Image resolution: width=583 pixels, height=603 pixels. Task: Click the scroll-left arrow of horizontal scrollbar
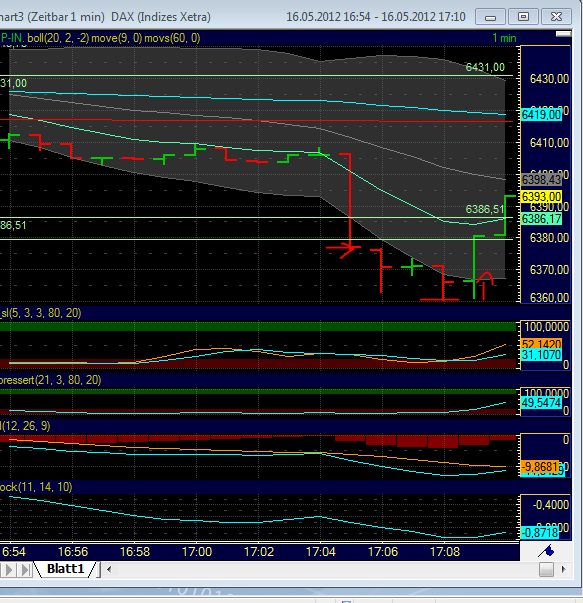109,569
